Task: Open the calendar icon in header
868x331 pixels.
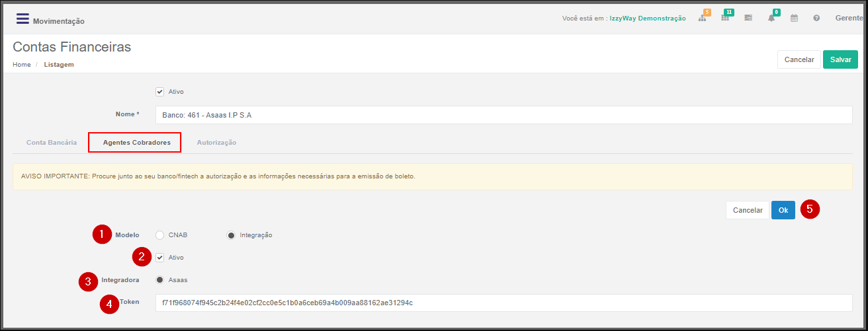Action: (794, 18)
